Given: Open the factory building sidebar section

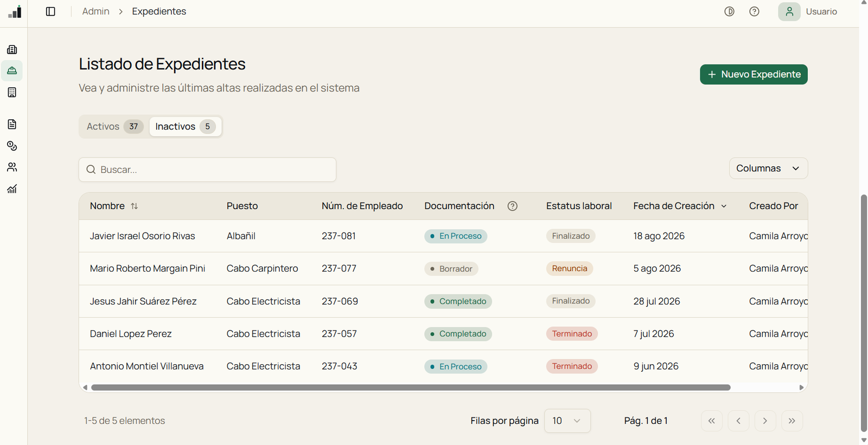Looking at the screenshot, I should (12, 49).
